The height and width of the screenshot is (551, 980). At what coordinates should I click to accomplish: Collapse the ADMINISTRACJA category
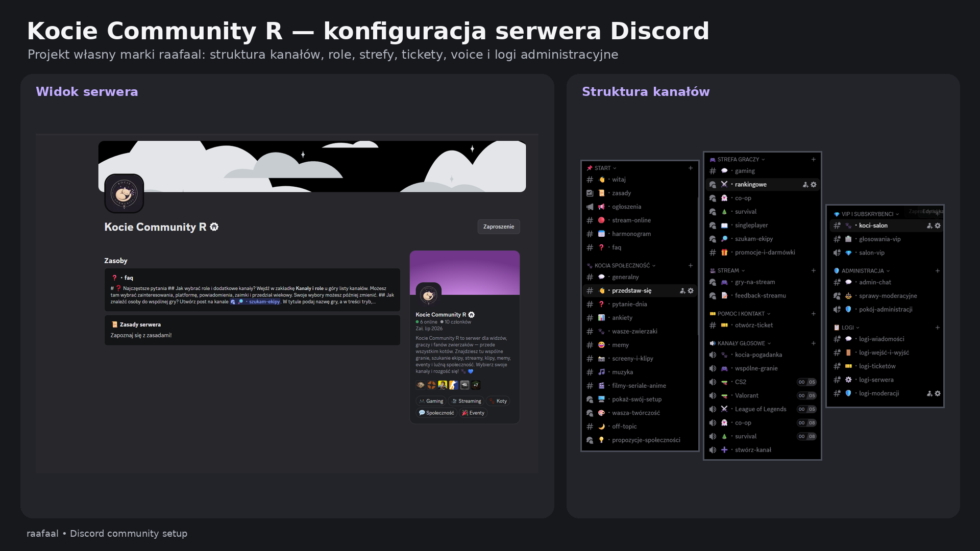click(862, 271)
